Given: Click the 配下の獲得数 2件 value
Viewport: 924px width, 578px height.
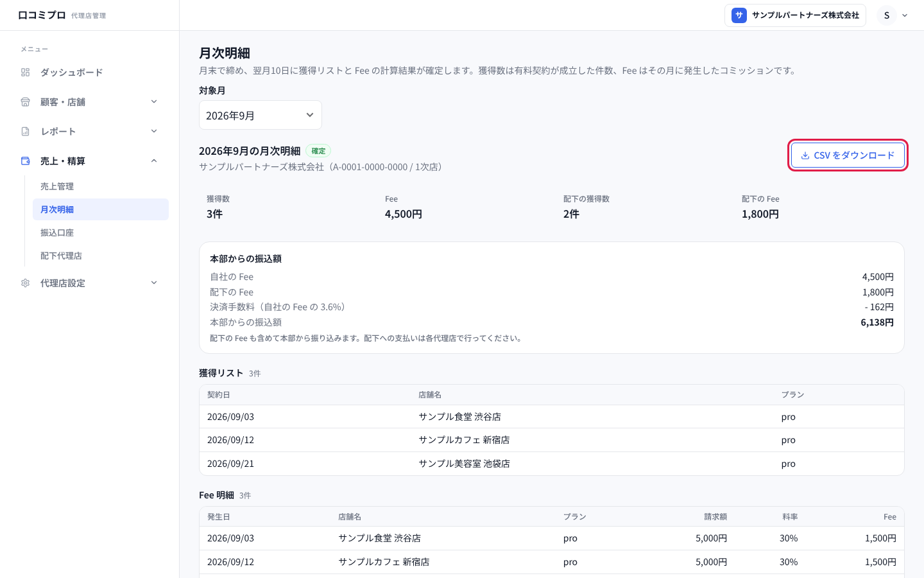Looking at the screenshot, I should click(x=571, y=215).
